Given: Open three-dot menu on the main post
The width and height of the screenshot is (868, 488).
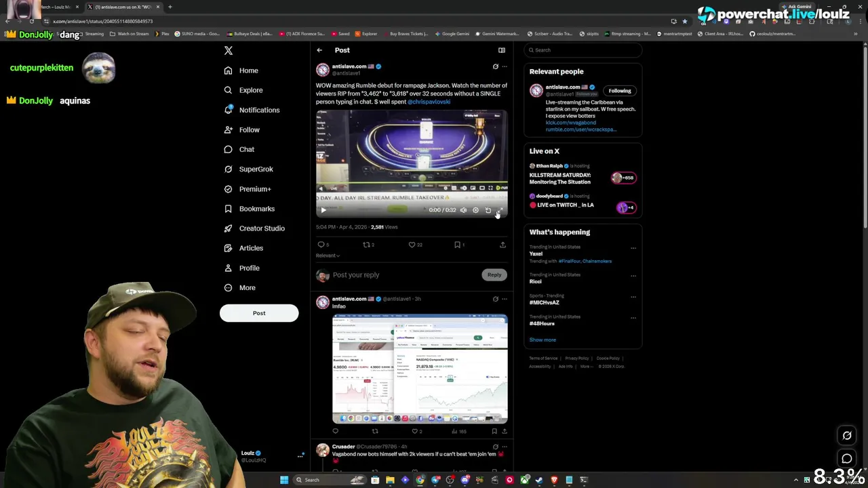Looking at the screenshot, I should point(504,66).
